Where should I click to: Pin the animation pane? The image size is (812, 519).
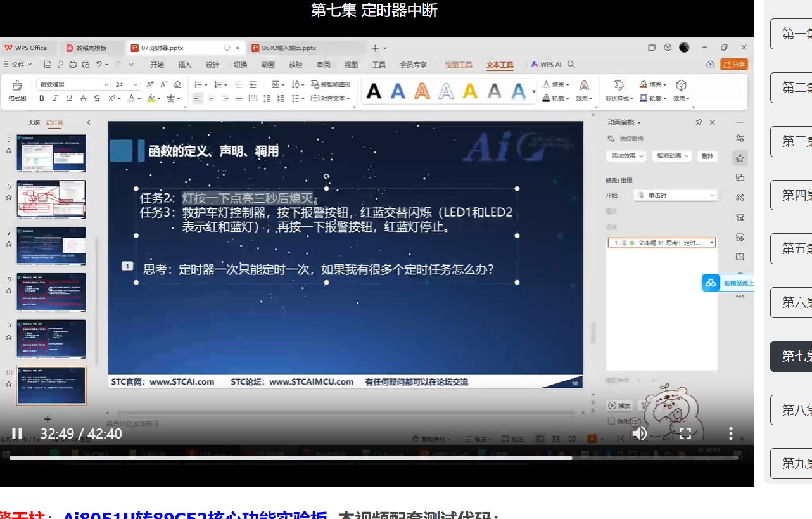pyautogui.click(x=699, y=122)
